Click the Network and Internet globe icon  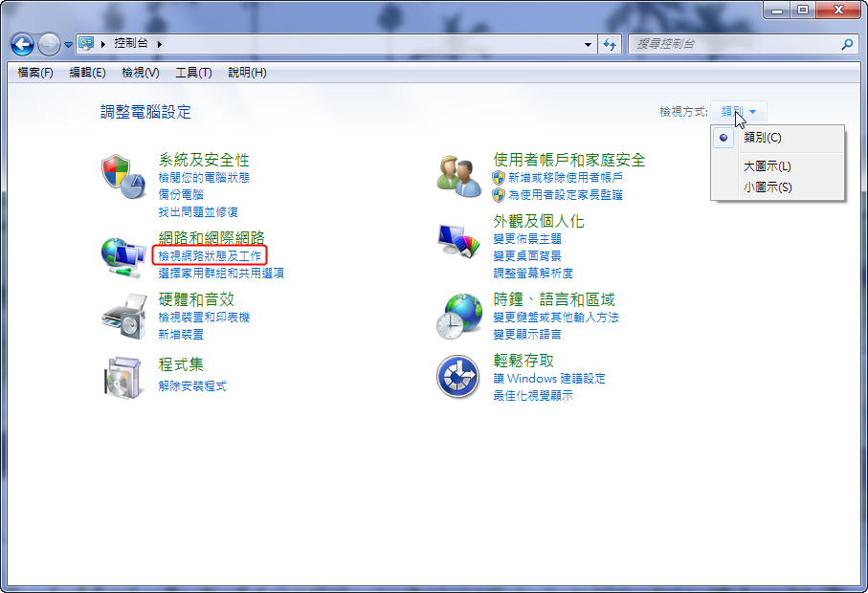tap(122, 257)
